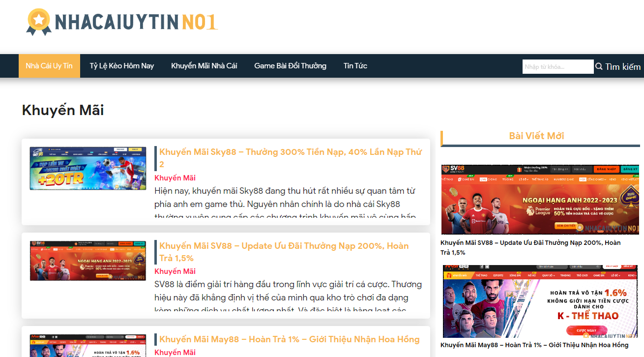This screenshot has height=357, width=644.
Task: Open the Tin Tức menu item
Action: pyautogui.click(x=355, y=66)
